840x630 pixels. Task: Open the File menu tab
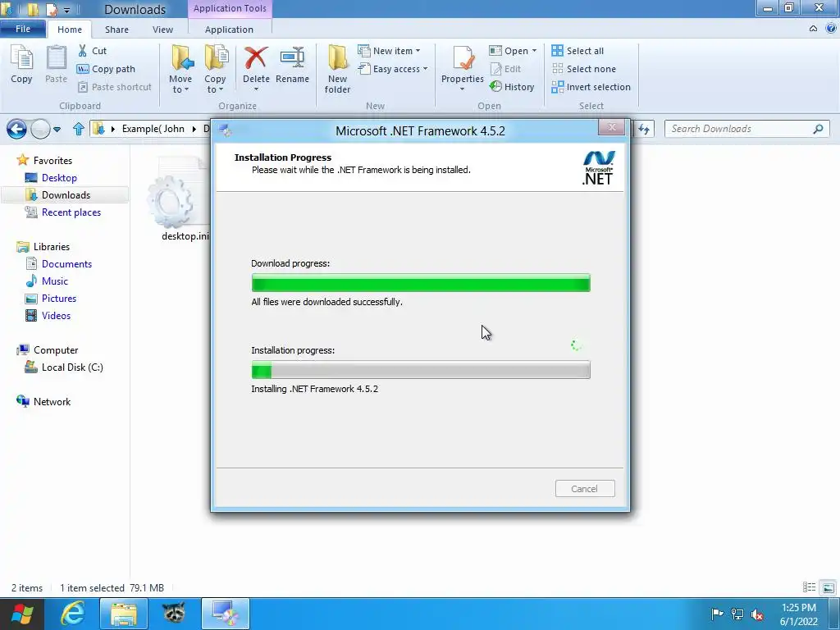tap(22, 29)
